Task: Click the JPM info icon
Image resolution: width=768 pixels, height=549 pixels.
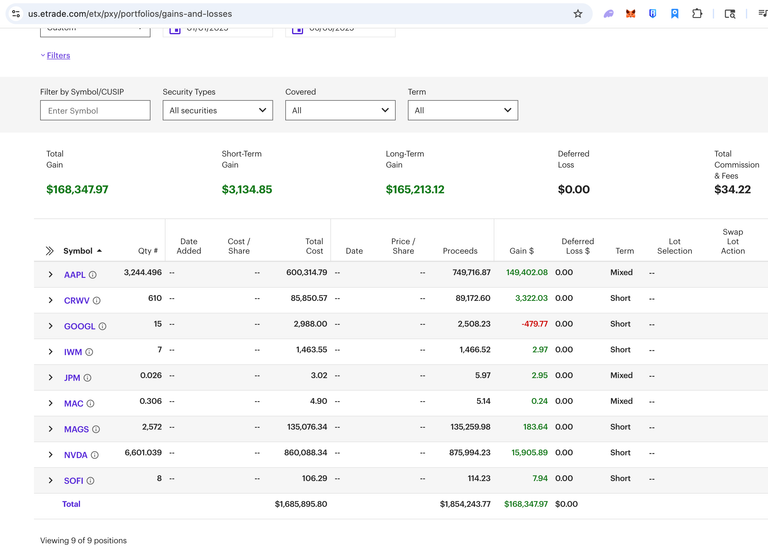Action: [x=87, y=378]
